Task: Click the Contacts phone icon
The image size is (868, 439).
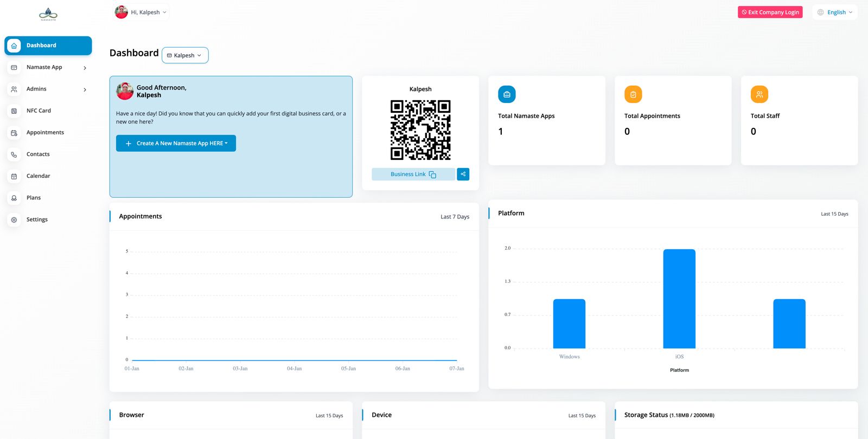Action: 14,154
